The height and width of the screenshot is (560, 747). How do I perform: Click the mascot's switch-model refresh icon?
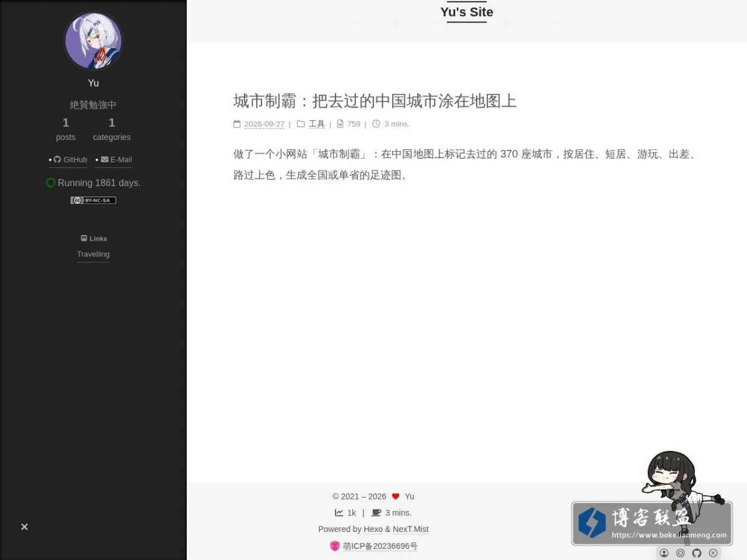tap(680, 553)
